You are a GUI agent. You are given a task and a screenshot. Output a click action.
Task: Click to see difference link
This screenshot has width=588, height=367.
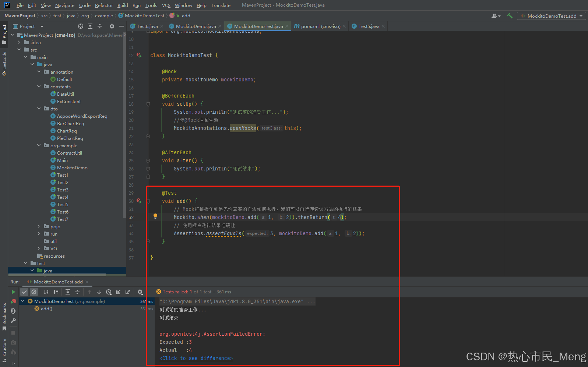click(196, 358)
